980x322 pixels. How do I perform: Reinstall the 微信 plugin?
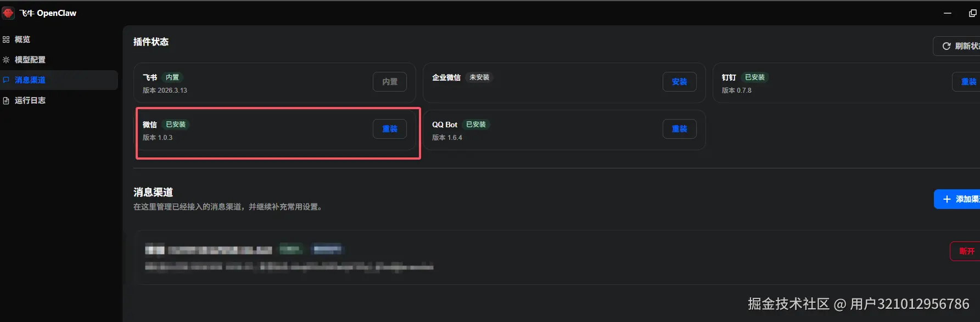(x=390, y=129)
